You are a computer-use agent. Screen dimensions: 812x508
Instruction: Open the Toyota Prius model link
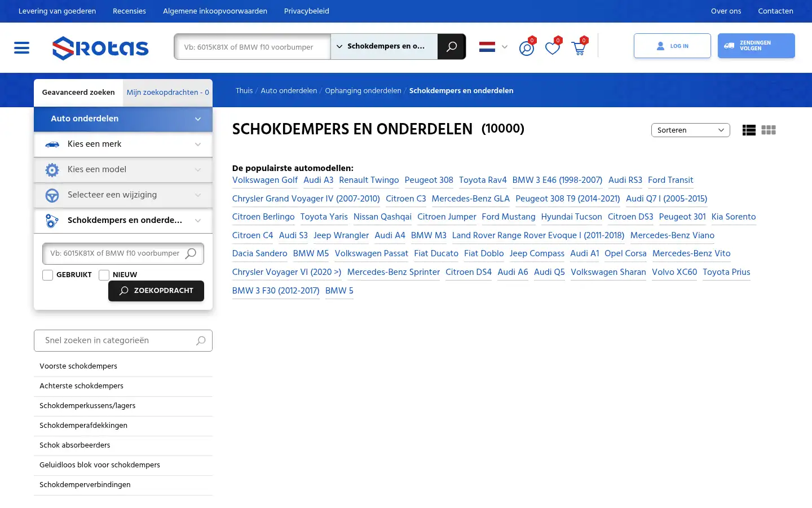(726, 273)
